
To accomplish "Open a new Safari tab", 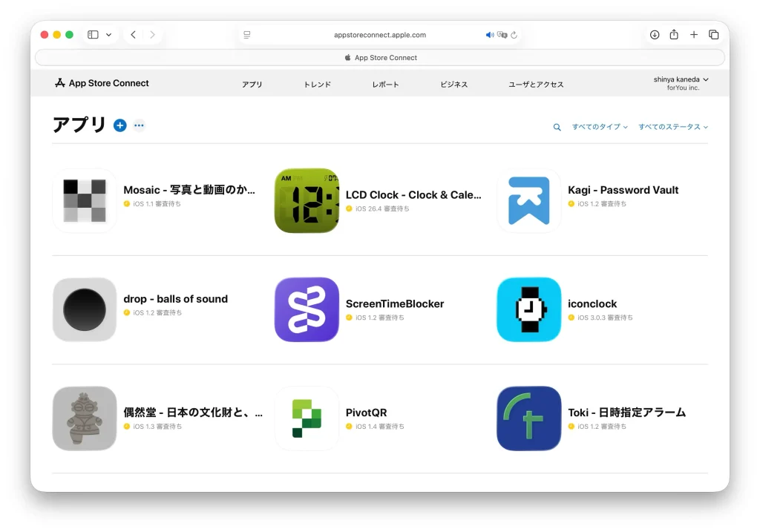I will pos(694,35).
